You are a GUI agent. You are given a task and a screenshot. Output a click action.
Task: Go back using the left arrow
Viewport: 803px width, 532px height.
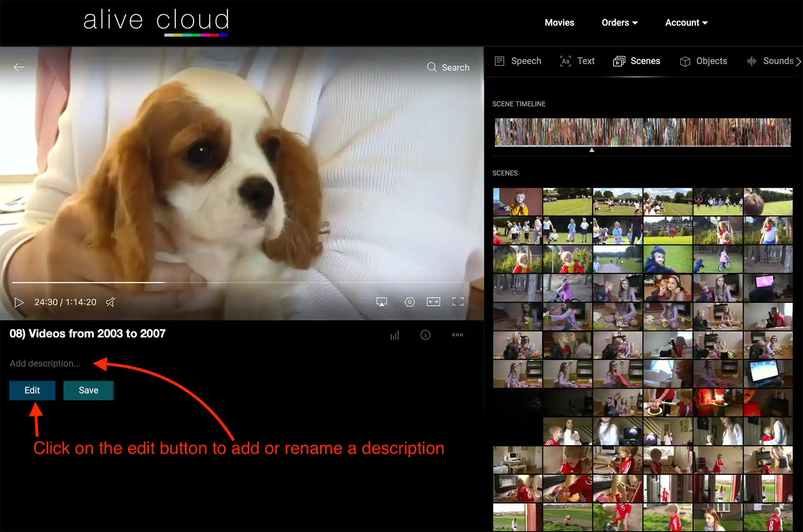19,67
